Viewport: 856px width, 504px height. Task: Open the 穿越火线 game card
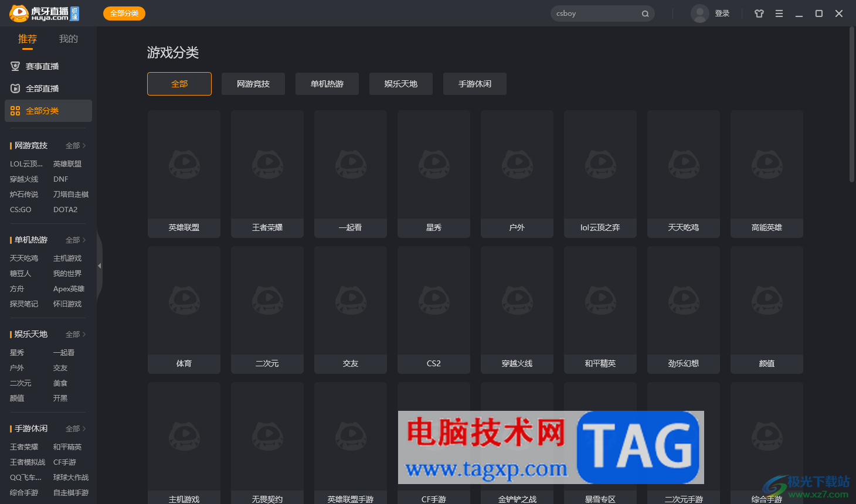(517, 310)
